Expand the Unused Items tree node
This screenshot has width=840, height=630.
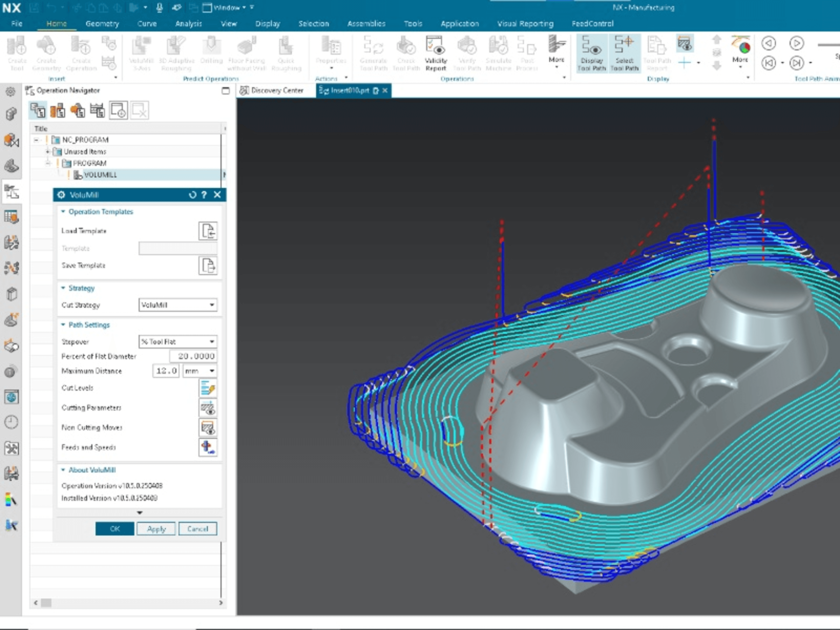pyautogui.click(x=48, y=151)
